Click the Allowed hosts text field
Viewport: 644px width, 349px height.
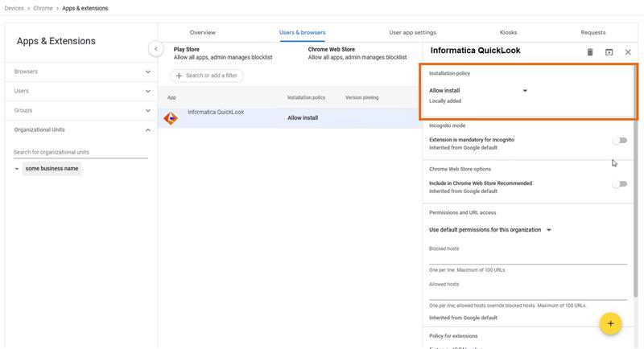528,294
